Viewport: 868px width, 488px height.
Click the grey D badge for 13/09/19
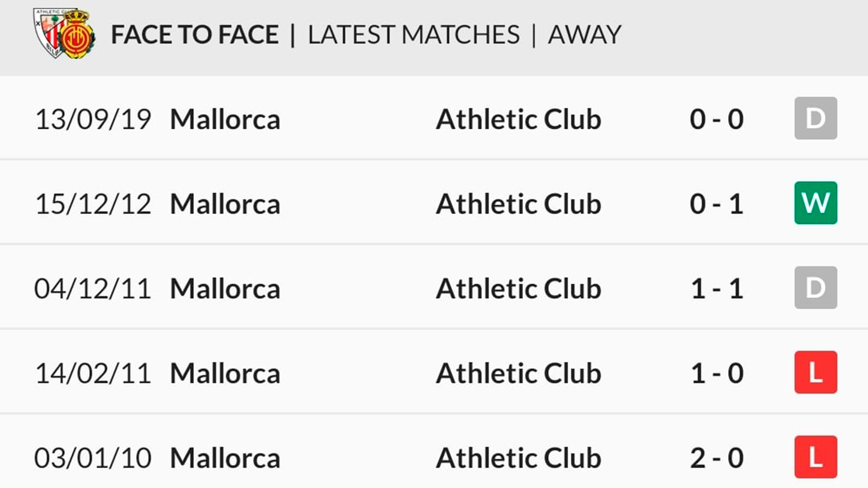[x=816, y=118]
